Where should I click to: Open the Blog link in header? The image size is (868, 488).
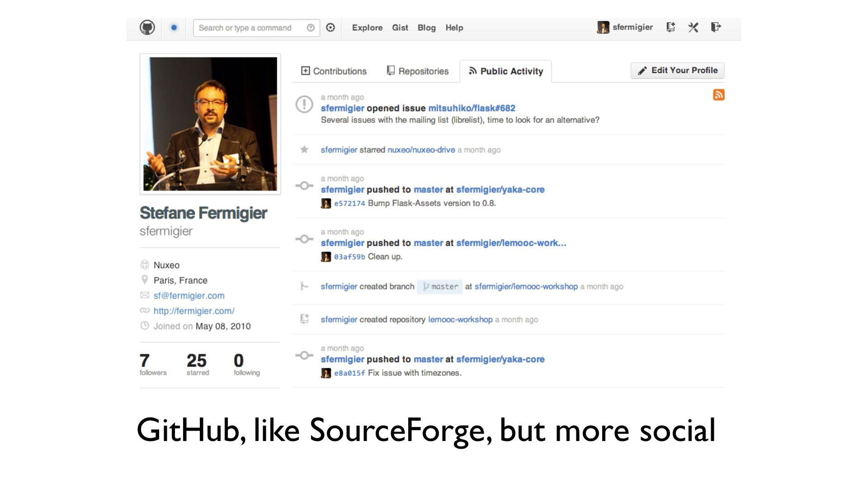coord(426,28)
